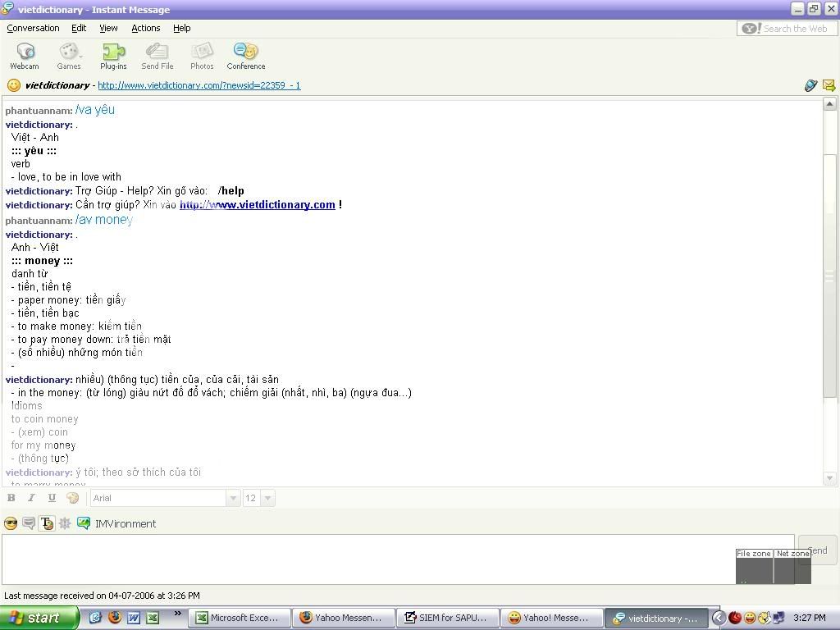Open the Webcam tool
Viewport: 840px width, 630px height.
coord(25,56)
